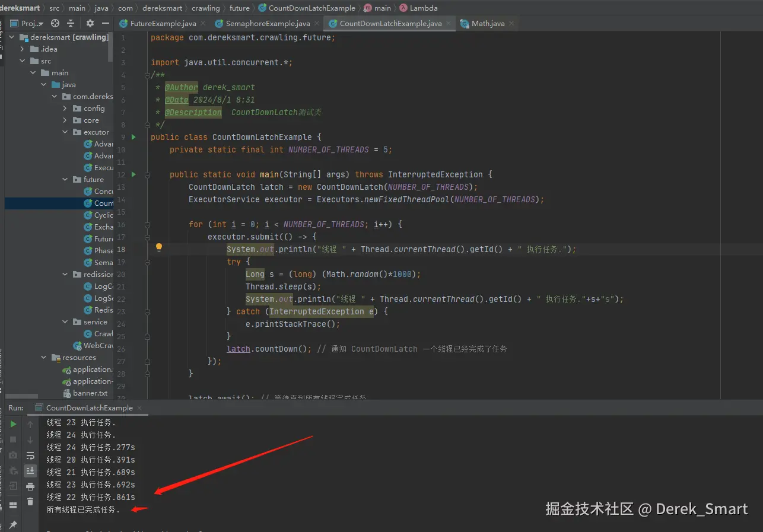763x532 pixels.
Task: Close the CountDownLatchExample run tab
Action: [139, 408]
